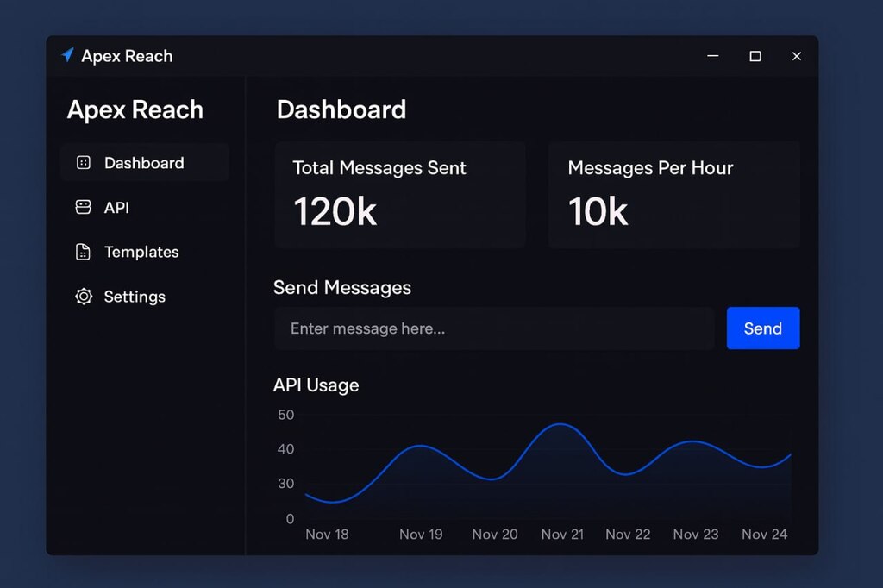Click the API Usage chart peak above Nov 21
This screenshot has height=588, width=883.
(560, 424)
